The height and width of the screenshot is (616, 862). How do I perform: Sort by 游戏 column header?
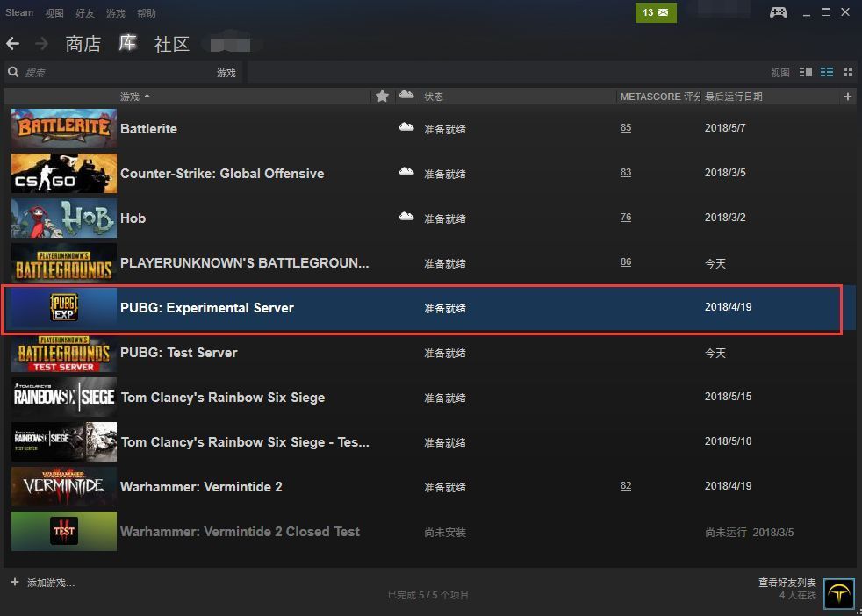coord(134,97)
